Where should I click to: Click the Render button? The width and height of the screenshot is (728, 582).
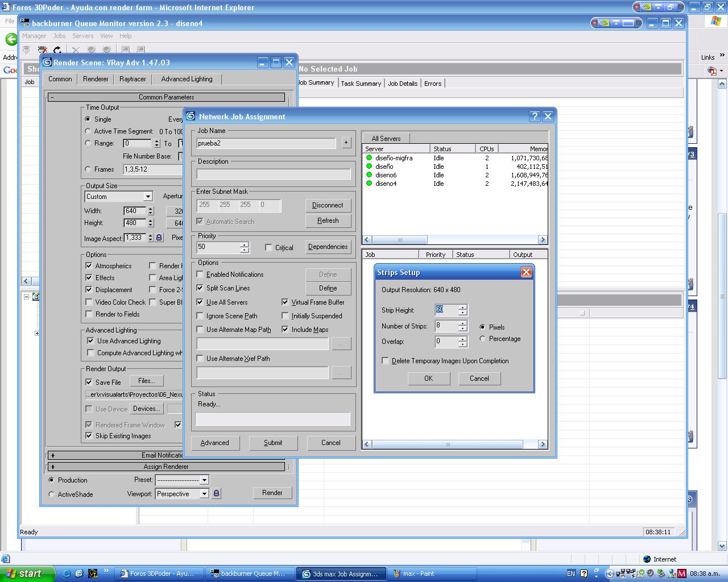pyautogui.click(x=272, y=493)
